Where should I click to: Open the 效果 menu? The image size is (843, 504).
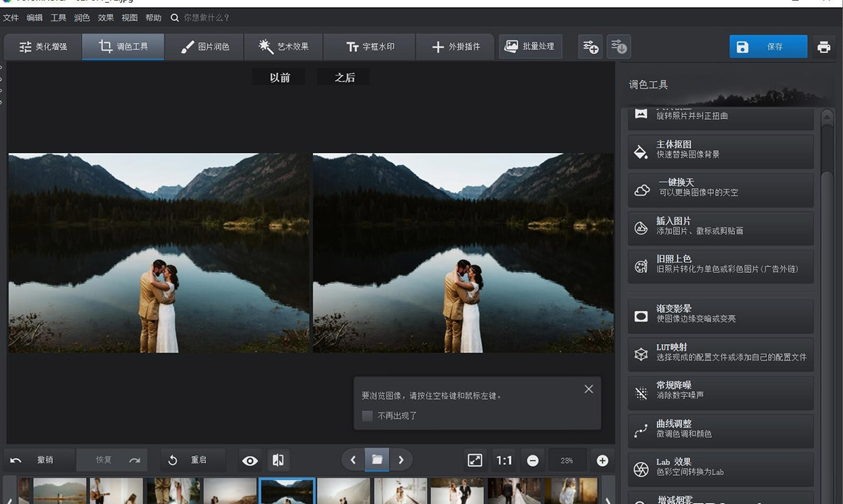(105, 18)
